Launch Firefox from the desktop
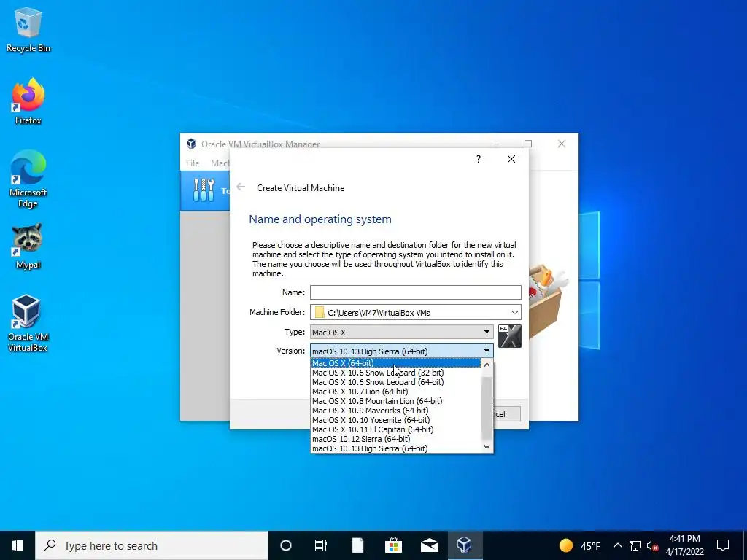This screenshot has height=560, width=747. pos(28,101)
